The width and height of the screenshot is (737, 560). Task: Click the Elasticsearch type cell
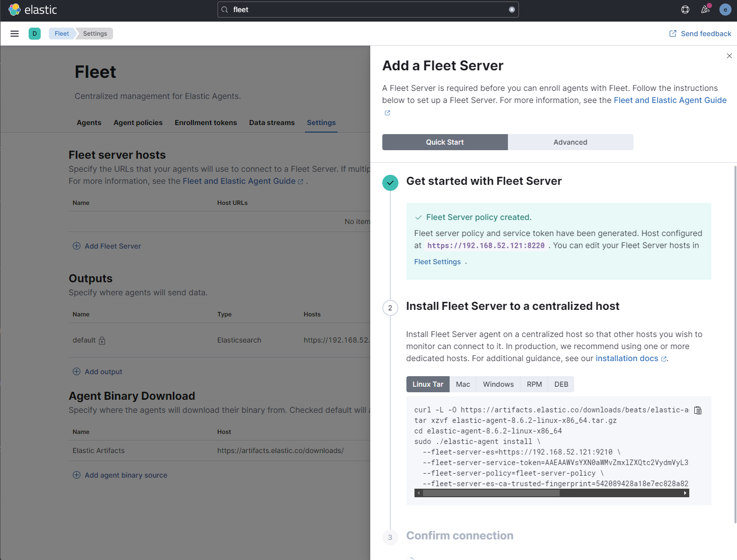click(x=239, y=341)
